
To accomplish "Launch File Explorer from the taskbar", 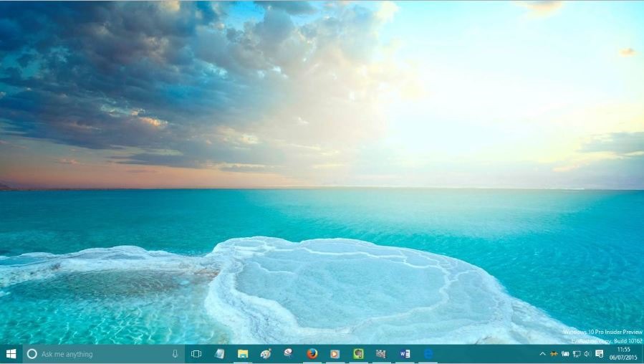I will 243,354.
